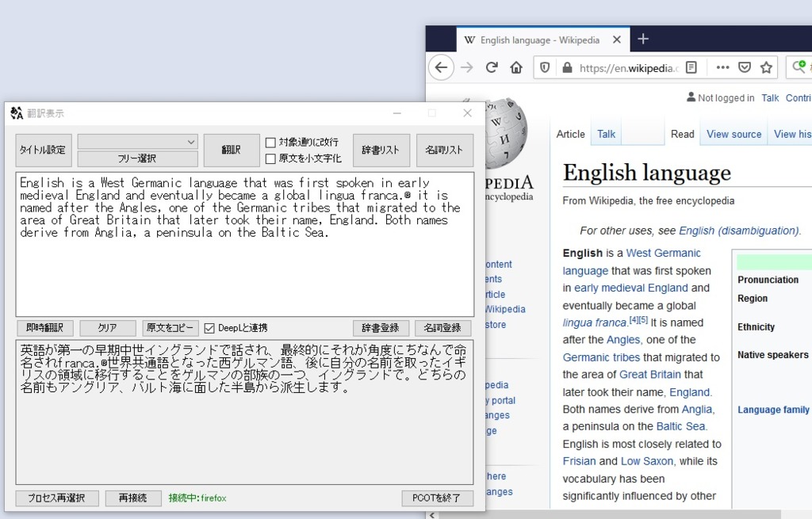Reload the Wikipedia page in Firefox
Viewport: 812px width, 519px height.
pos(492,67)
